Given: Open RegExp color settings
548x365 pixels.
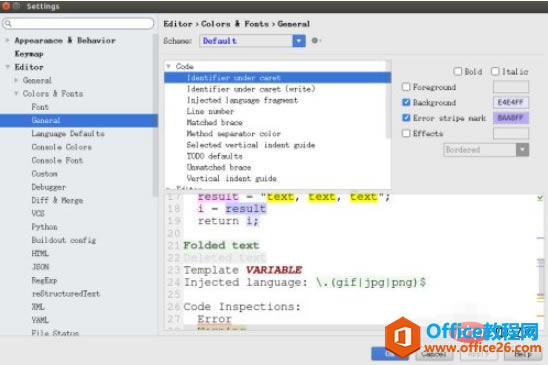Looking at the screenshot, I should coord(44,280).
